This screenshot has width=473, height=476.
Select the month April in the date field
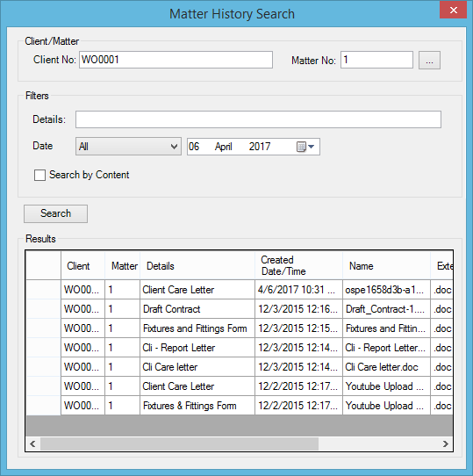coord(224,147)
